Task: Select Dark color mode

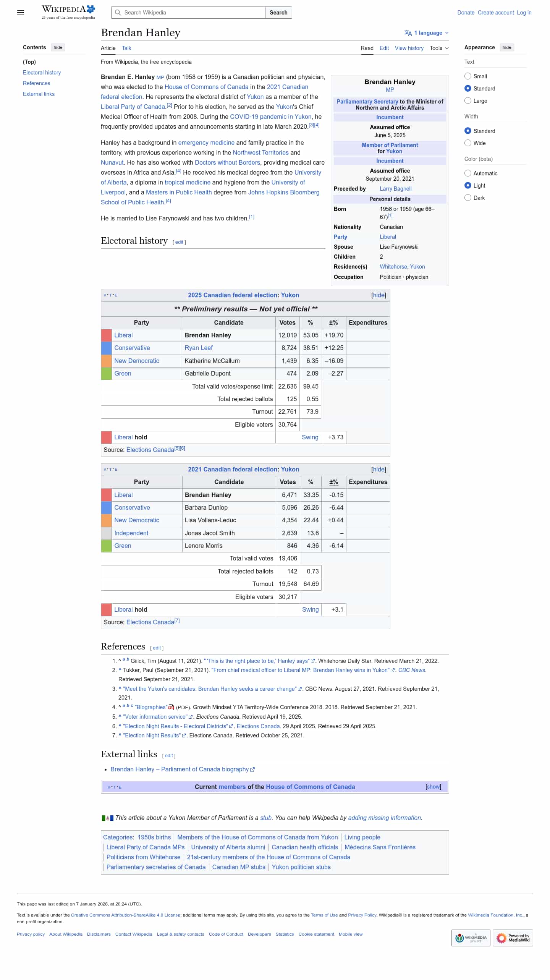Action: pos(468,198)
